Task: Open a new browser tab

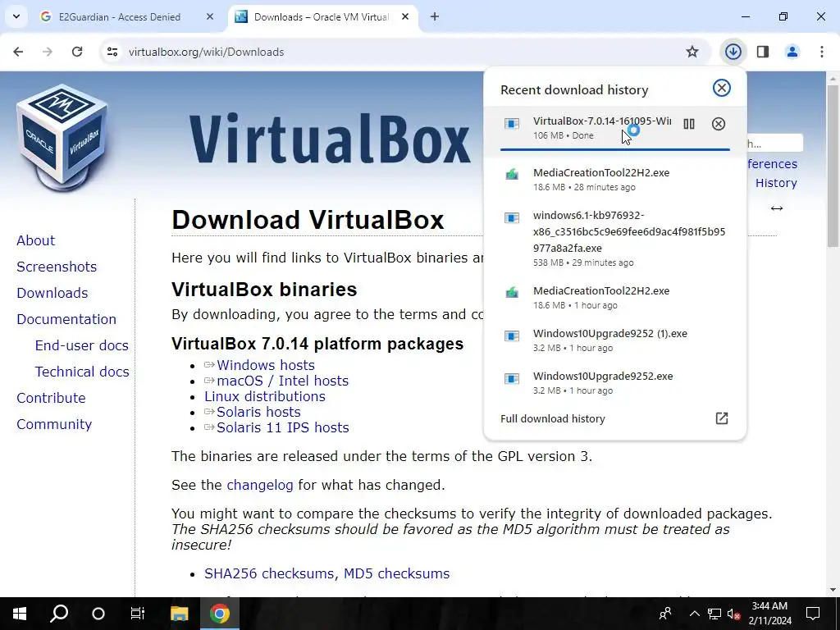Action: pyautogui.click(x=435, y=16)
